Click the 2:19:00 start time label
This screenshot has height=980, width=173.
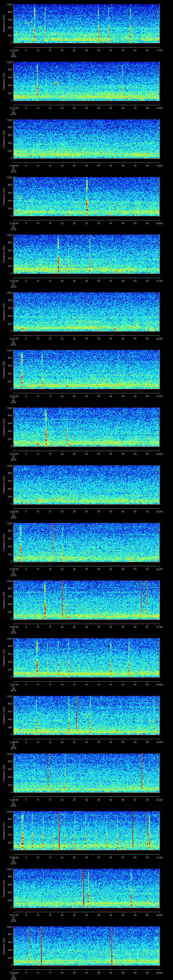point(14,223)
